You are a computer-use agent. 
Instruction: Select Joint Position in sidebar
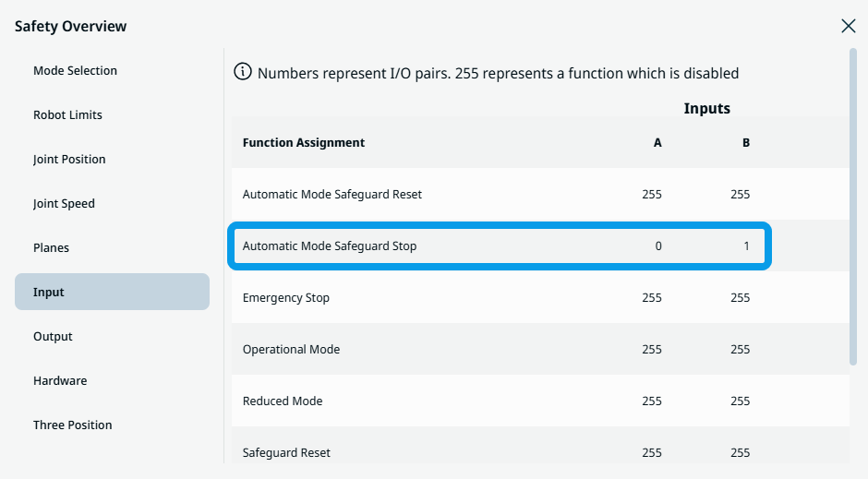tap(69, 160)
